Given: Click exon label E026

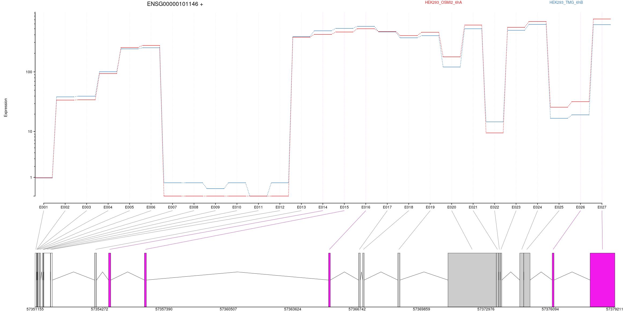Looking at the screenshot, I should point(580,207).
